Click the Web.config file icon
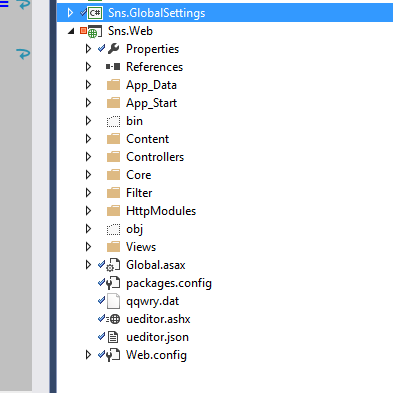This screenshot has height=393, width=393. 113,355
